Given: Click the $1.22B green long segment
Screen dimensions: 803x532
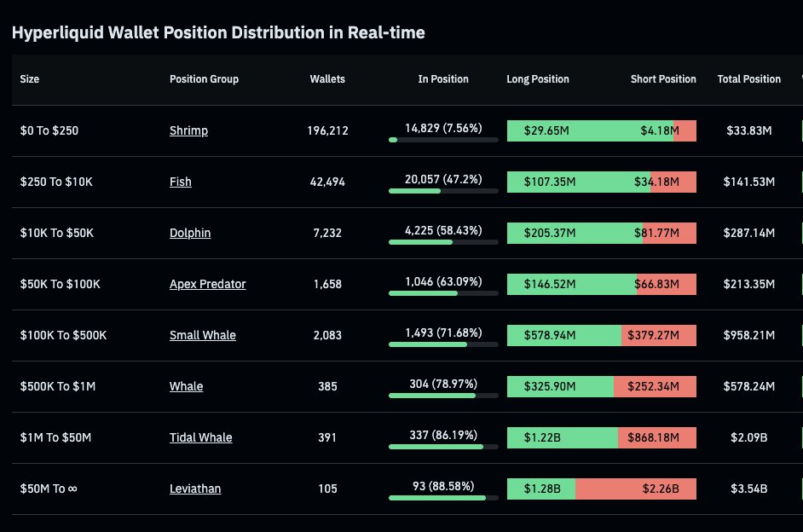Looking at the screenshot, I should point(563,437).
